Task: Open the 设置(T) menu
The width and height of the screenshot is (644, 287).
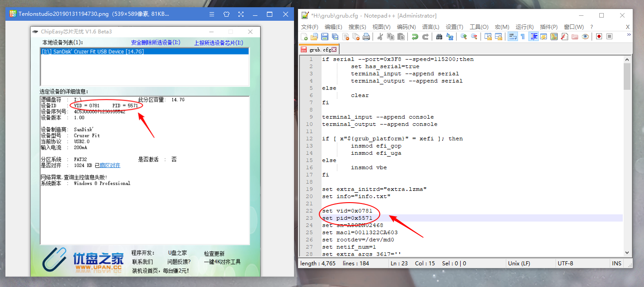Action: [x=454, y=27]
